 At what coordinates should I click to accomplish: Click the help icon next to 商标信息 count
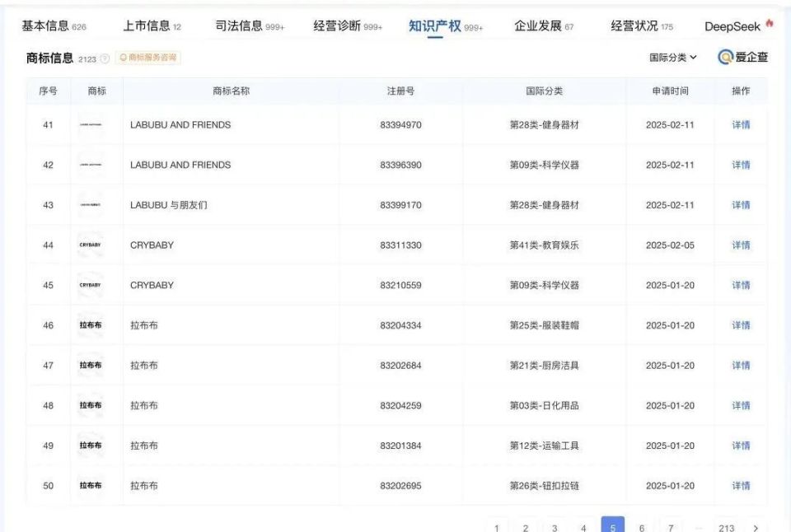pos(105,58)
